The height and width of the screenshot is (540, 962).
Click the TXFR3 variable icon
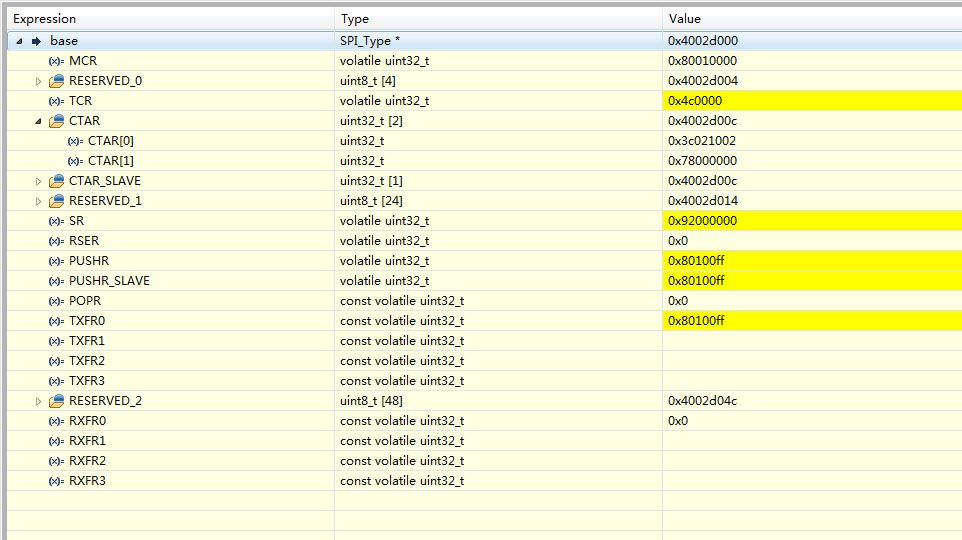click(x=56, y=381)
